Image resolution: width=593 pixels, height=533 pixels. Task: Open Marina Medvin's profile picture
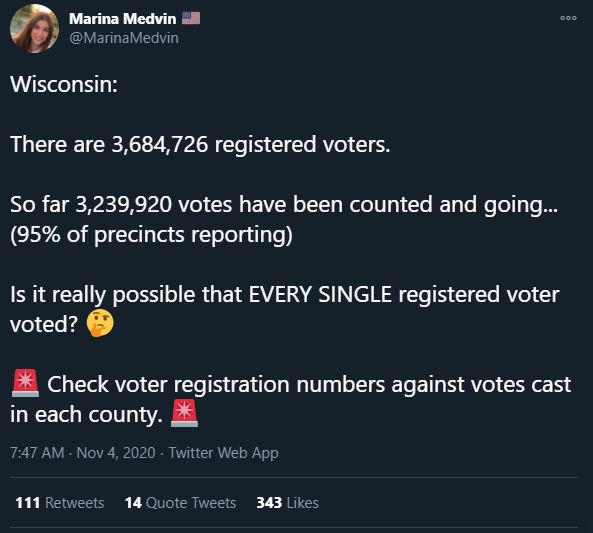34,28
